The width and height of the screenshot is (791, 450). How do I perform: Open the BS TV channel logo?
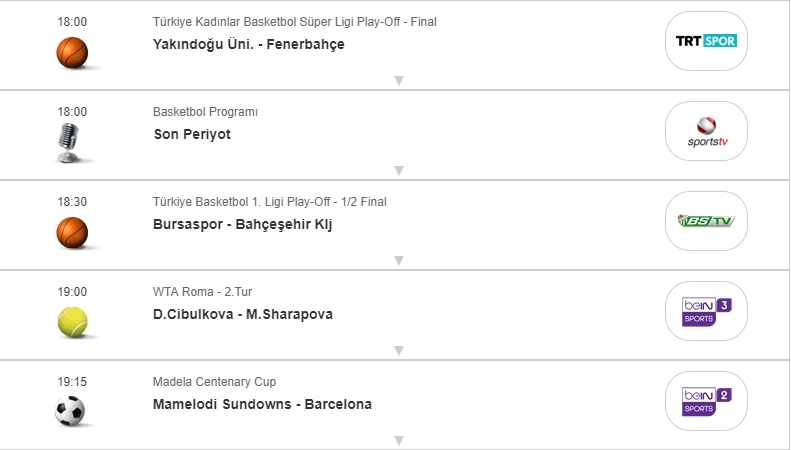pos(706,221)
